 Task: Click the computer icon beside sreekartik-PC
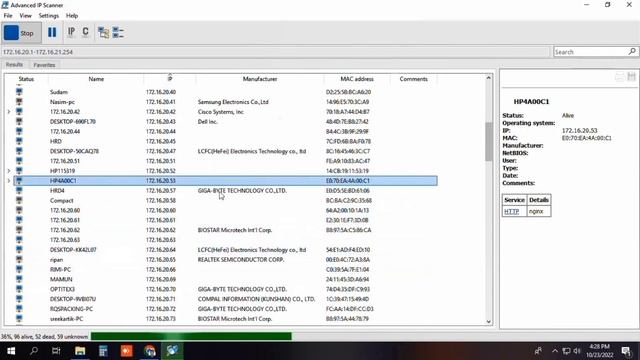click(x=19, y=318)
